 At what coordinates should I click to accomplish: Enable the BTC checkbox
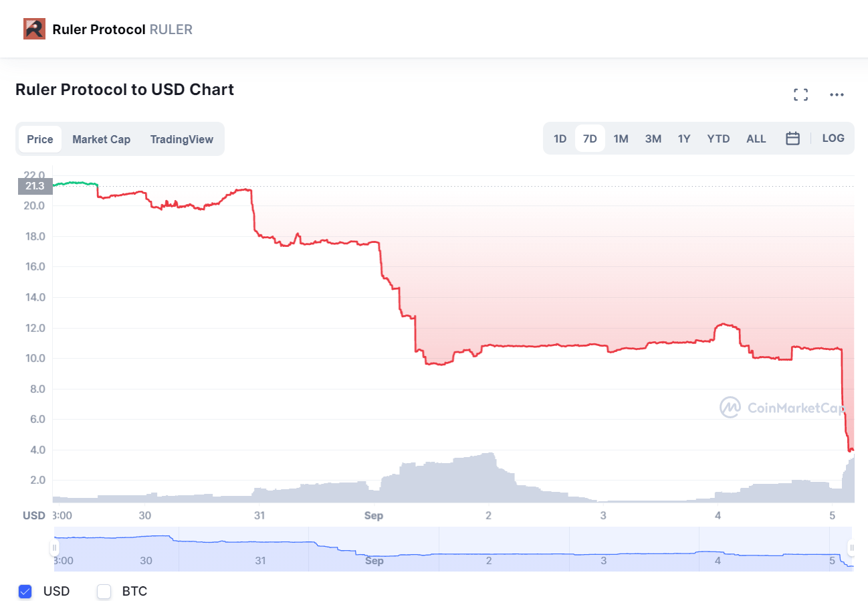[x=104, y=592]
